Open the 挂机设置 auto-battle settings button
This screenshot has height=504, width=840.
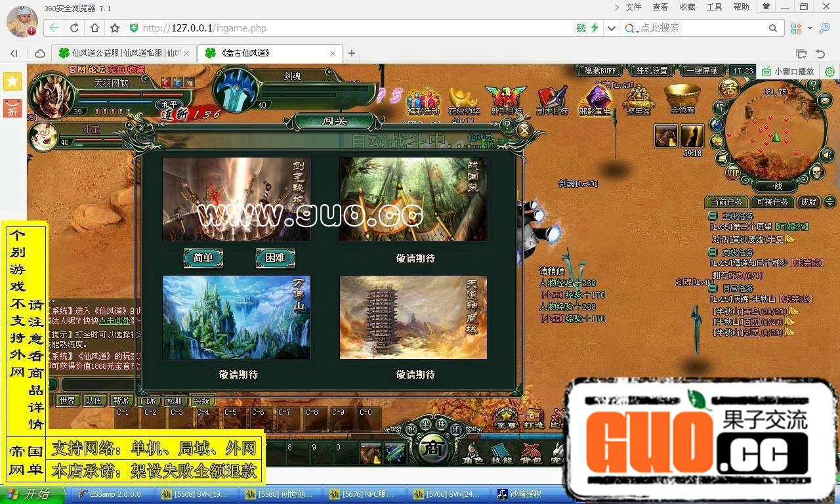click(x=651, y=70)
